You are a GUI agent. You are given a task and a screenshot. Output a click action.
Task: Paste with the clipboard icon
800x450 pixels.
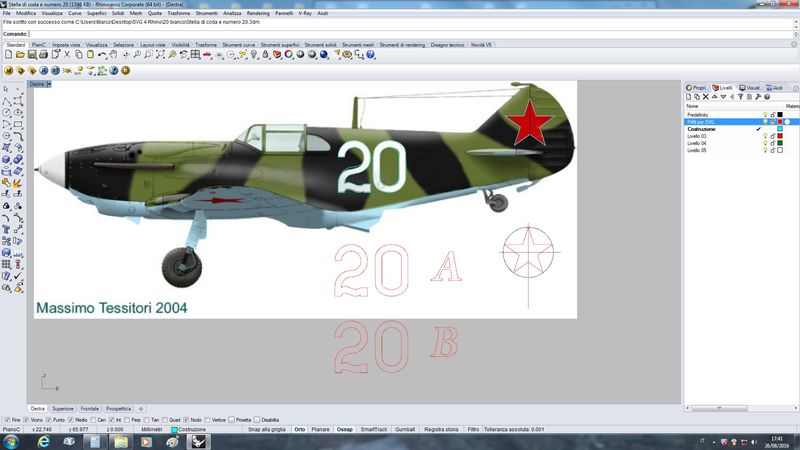tap(90, 55)
